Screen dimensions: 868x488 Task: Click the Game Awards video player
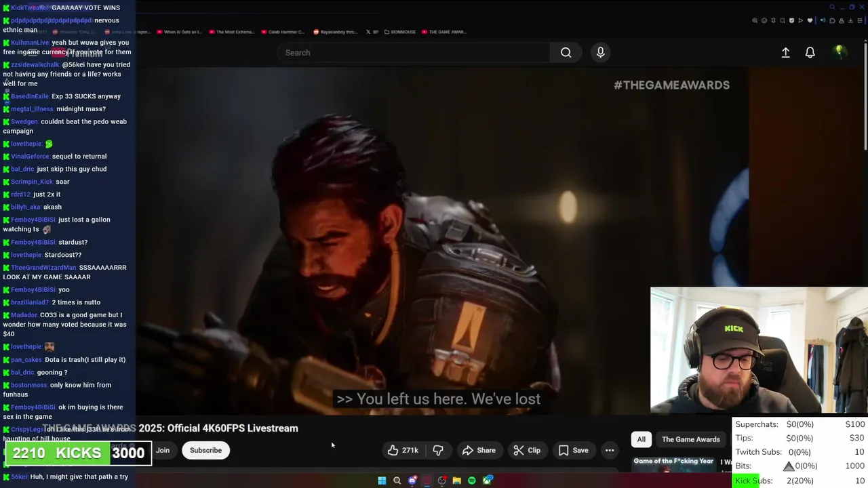(x=442, y=241)
